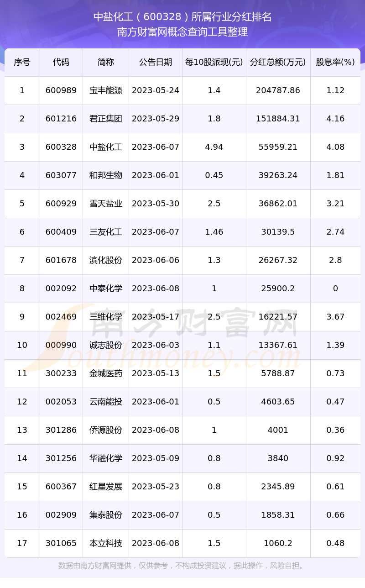
Task: Click total dividend 2345.89
Action: click(x=278, y=487)
